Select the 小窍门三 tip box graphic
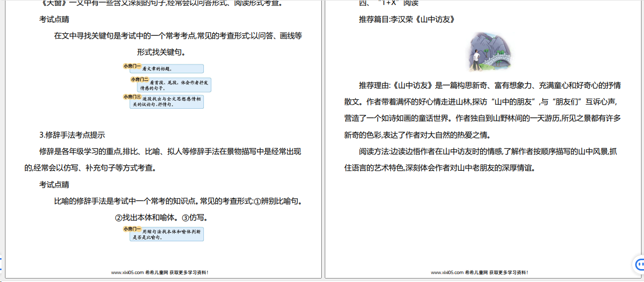The width and height of the screenshot is (644, 282). tap(163, 101)
